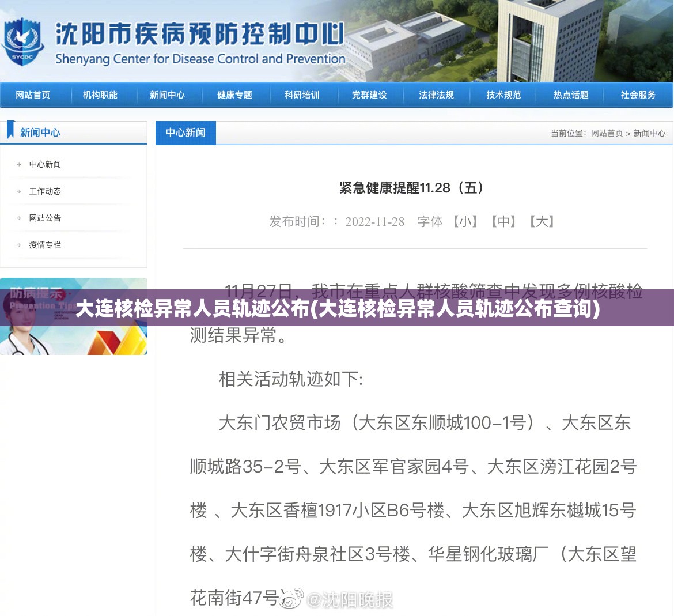The height and width of the screenshot is (616, 674).
Task: Click the arrow bullet beside 网站公告
Action: tap(19, 218)
